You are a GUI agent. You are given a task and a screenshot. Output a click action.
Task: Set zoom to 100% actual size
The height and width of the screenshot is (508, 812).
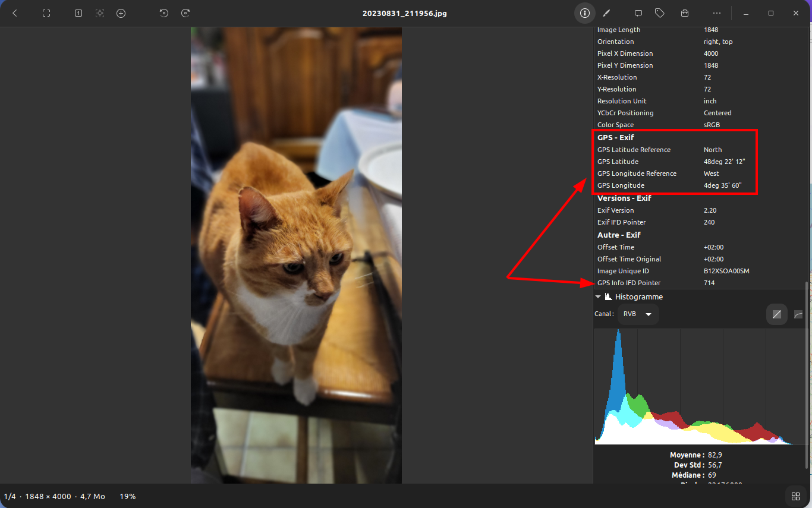point(78,13)
